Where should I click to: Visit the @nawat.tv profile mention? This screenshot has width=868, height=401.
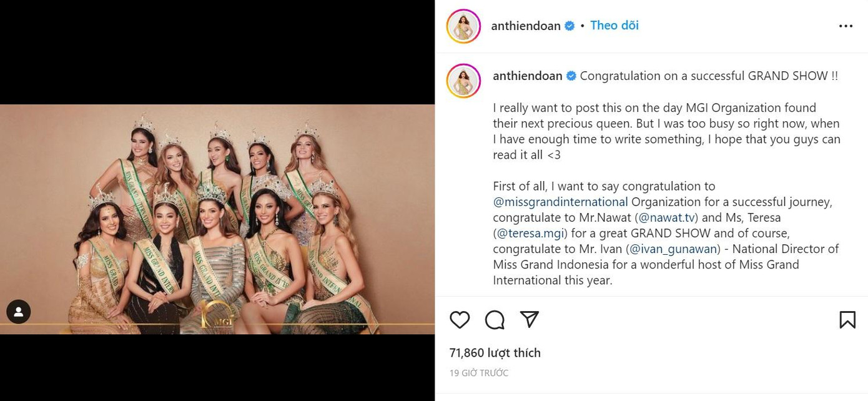click(668, 217)
